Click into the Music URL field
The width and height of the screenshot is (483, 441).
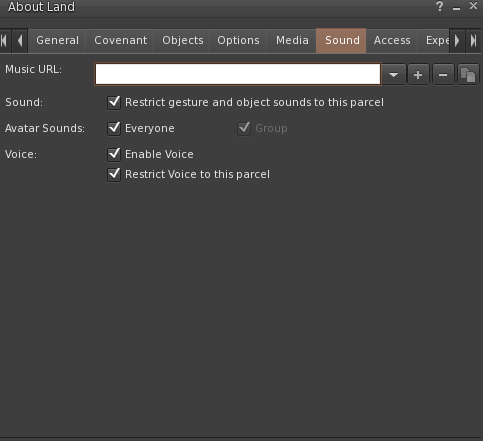point(238,74)
